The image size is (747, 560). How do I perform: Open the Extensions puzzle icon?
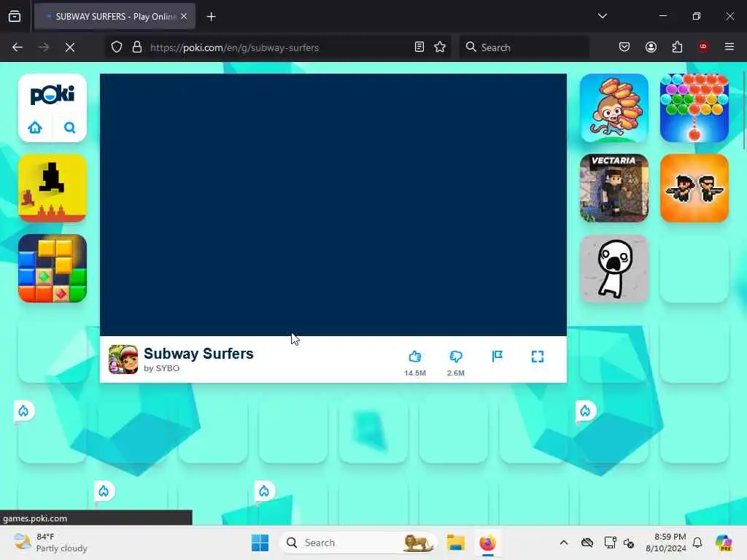click(x=677, y=47)
